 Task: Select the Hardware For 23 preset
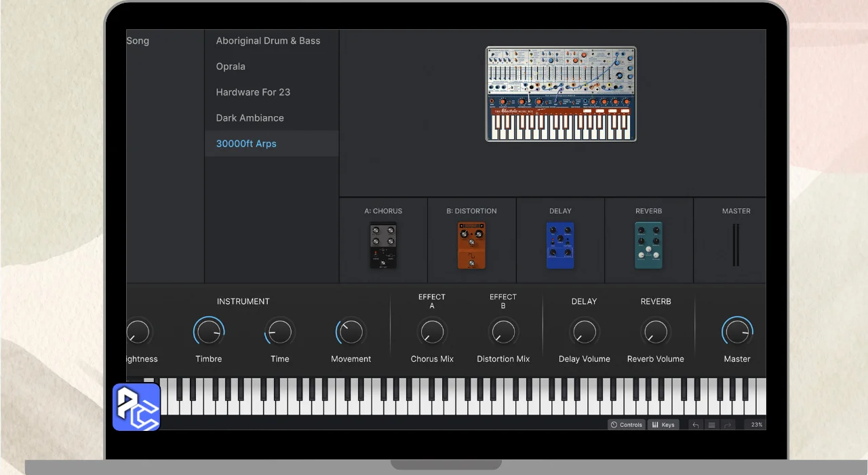click(x=253, y=92)
